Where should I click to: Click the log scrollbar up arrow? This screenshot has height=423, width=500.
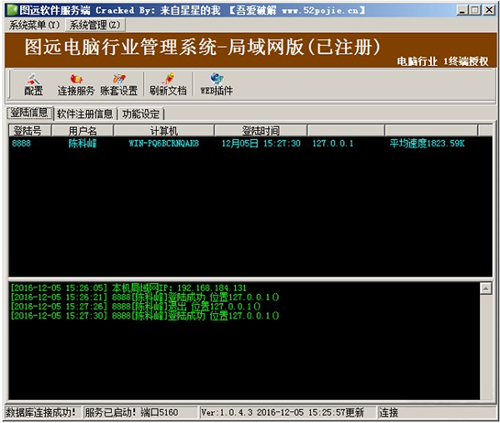[486, 288]
